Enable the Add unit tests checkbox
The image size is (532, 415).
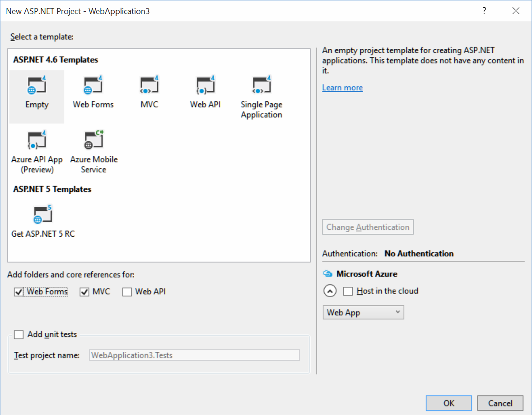tap(19, 335)
